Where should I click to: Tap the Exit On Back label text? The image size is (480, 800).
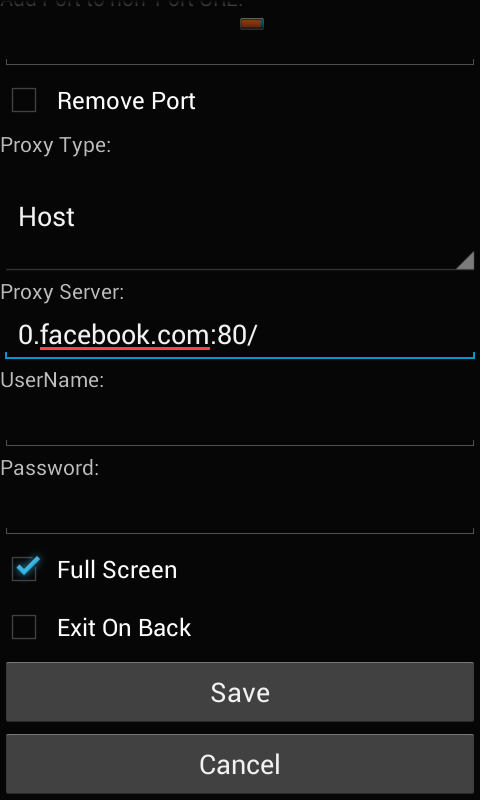(124, 628)
